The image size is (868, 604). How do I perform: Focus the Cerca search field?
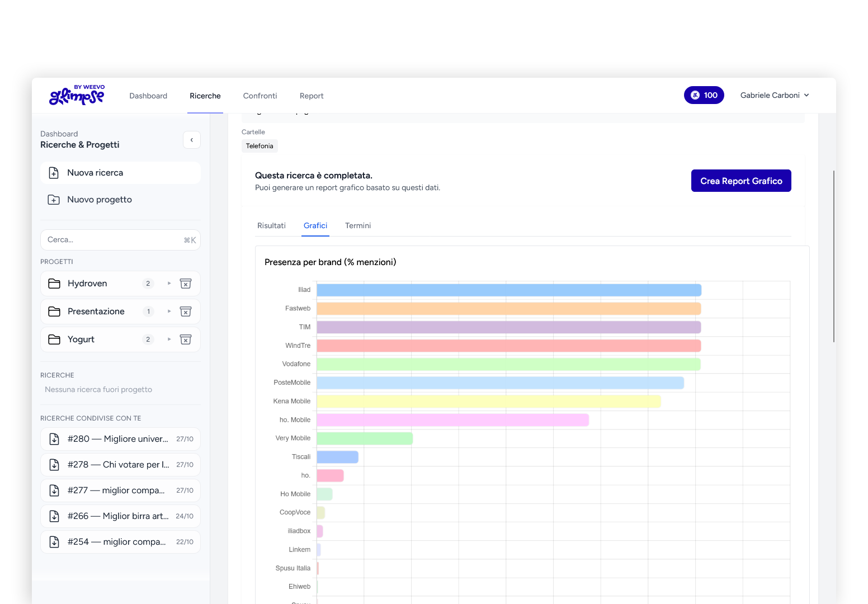(x=112, y=240)
